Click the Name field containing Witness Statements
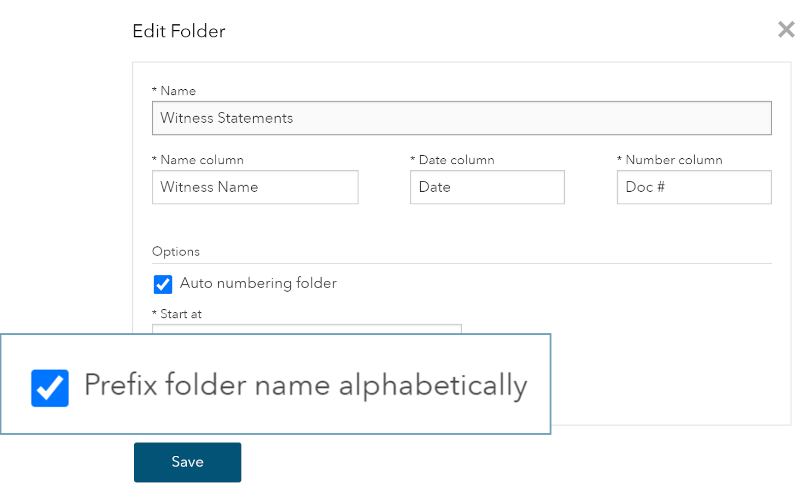The width and height of the screenshot is (812, 504). pyautogui.click(x=461, y=118)
